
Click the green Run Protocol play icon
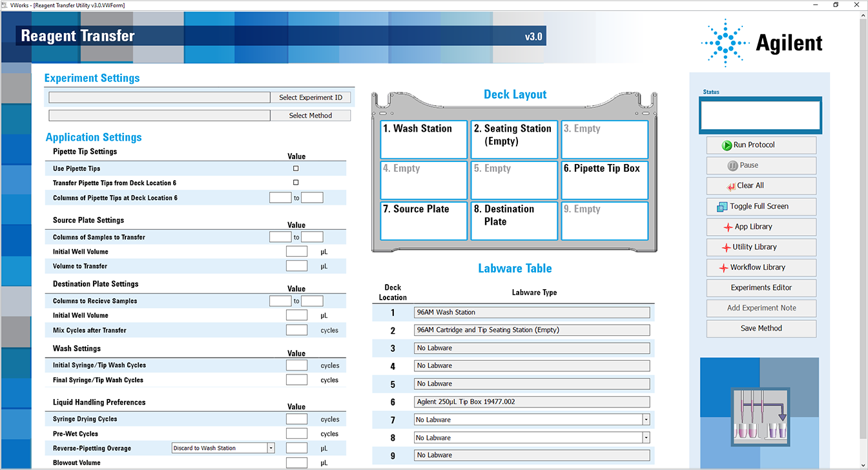[727, 145]
